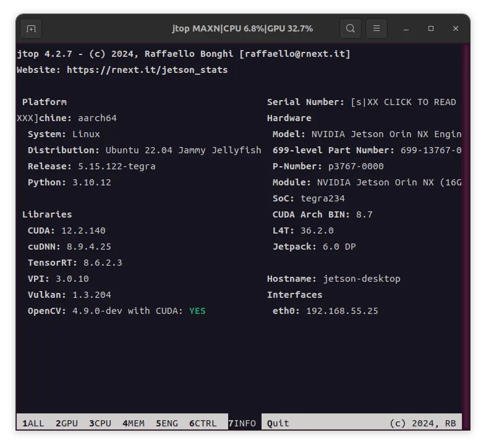486x448 pixels.
Task: Switch to the 3CPU tab
Action: pos(100,423)
